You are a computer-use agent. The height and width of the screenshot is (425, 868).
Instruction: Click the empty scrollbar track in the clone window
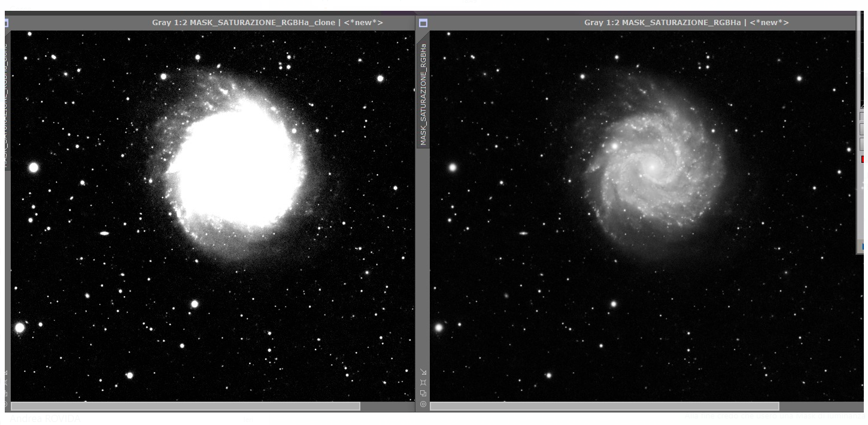tap(387, 406)
